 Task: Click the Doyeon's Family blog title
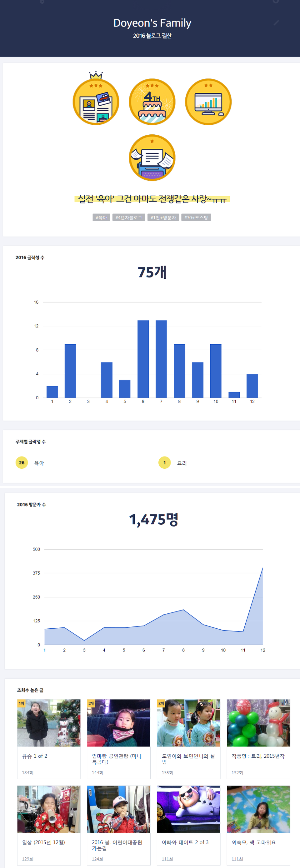tap(152, 23)
